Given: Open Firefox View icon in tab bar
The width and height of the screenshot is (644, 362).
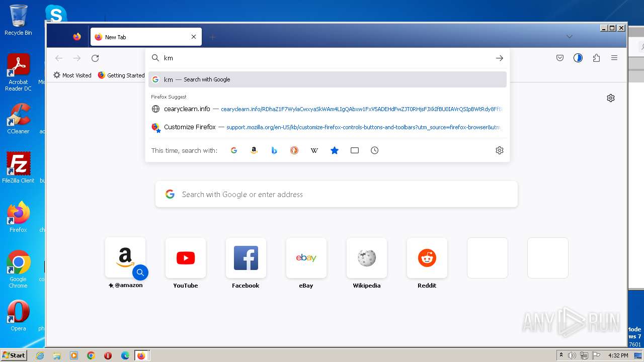Looking at the screenshot, I should pos(77,37).
